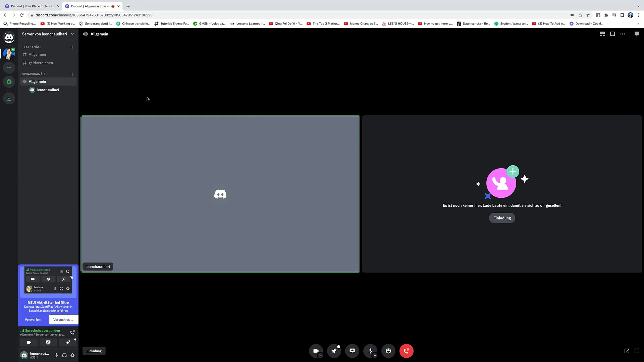
Task: Open Mehr erfahren link
Action: point(58,311)
